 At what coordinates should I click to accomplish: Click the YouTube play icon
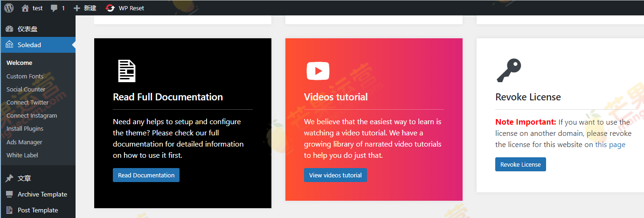[x=318, y=71]
